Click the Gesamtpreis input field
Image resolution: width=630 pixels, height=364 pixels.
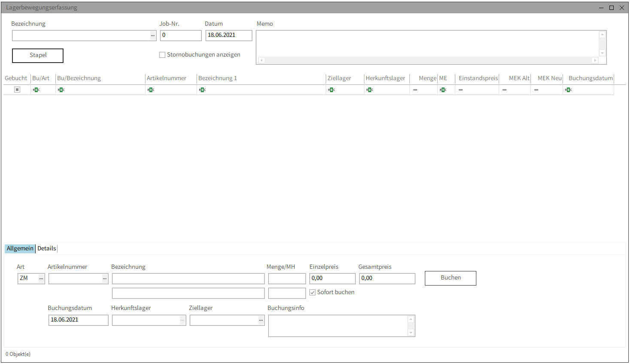(x=387, y=279)
